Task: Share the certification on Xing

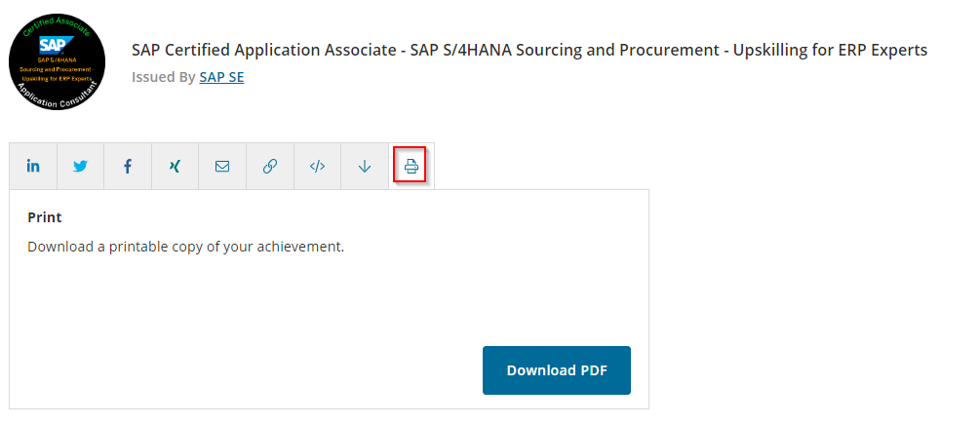Action: point(176,167)
